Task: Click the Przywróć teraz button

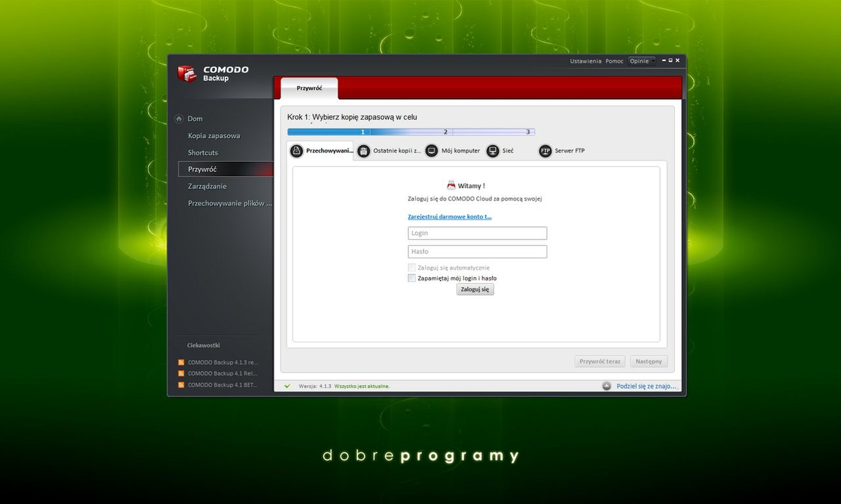Action: [600, 361]
